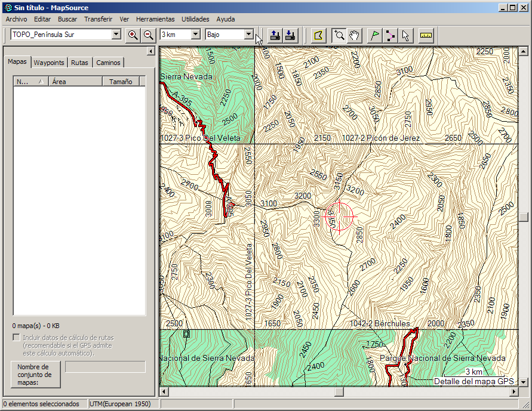Send data to GPS device icon
The height and width of the screenshot is (411, 532).
point(275,35)
